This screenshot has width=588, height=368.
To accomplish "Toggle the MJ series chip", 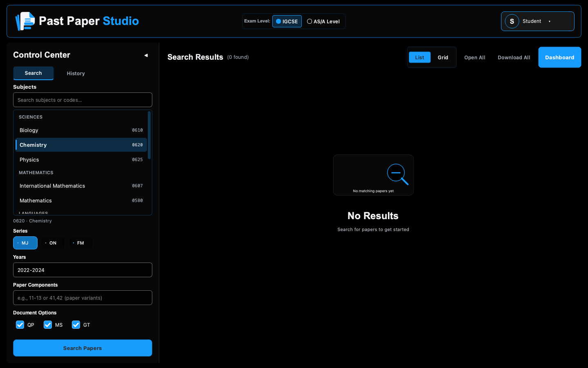I will pyautogui.click(x=25, y=243).
